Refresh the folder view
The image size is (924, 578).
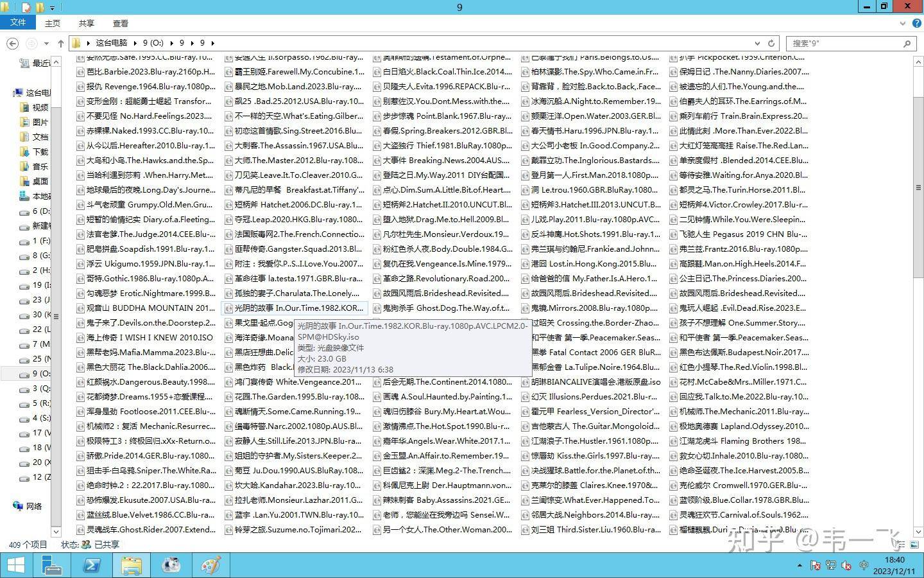(x=771, y=43)
